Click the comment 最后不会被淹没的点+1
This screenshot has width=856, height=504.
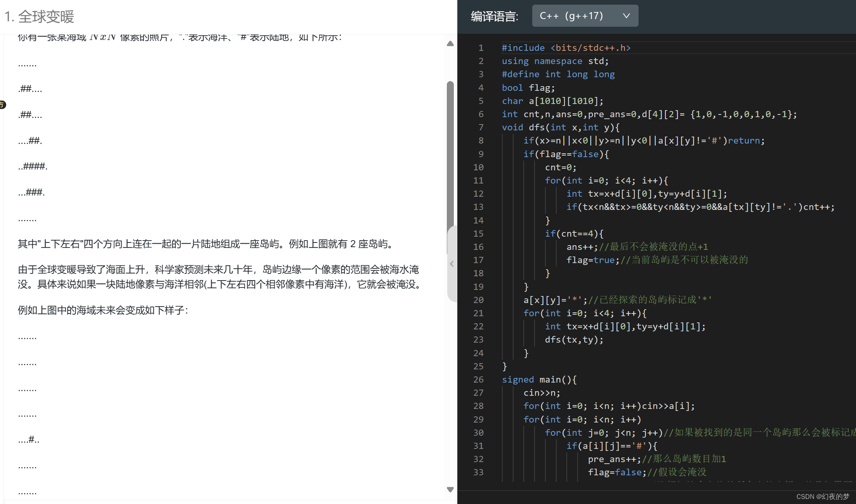click(654, 247)
